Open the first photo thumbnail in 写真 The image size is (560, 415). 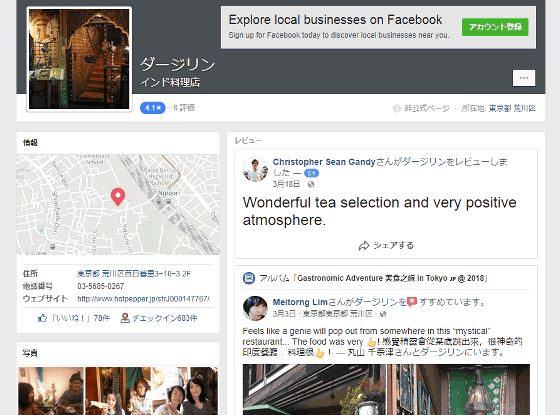[x=51, y=391]
